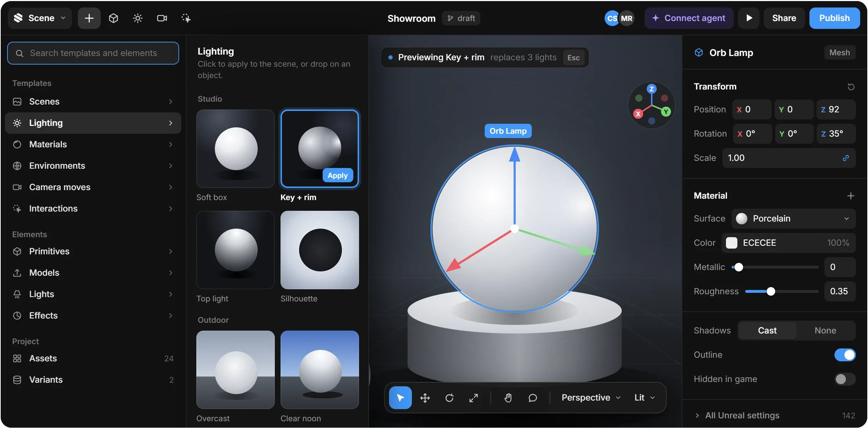The width and height of the screenshot is (868, 428).
Task: Click the cube mesh icon in top toolbar
Action: pos(113,18)
